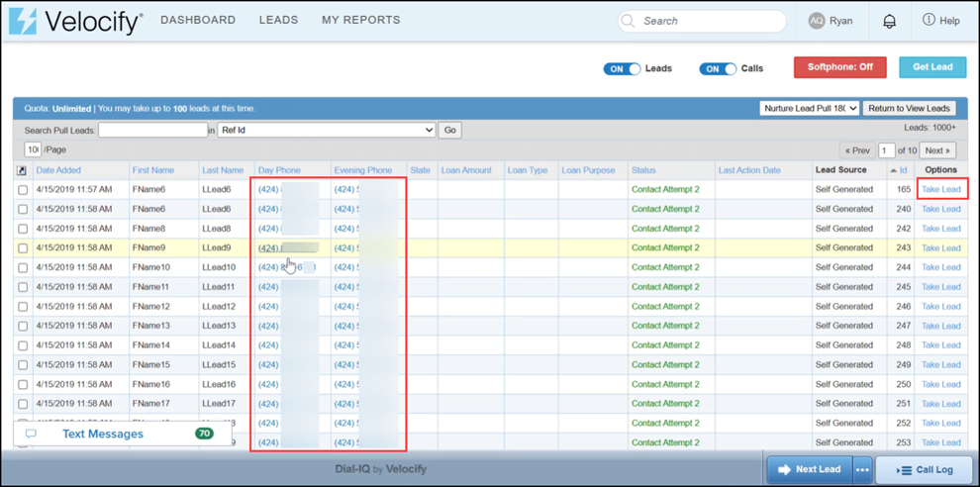Click the select-all icon in table header
The image size is (980, 487).
pos(23,170)
